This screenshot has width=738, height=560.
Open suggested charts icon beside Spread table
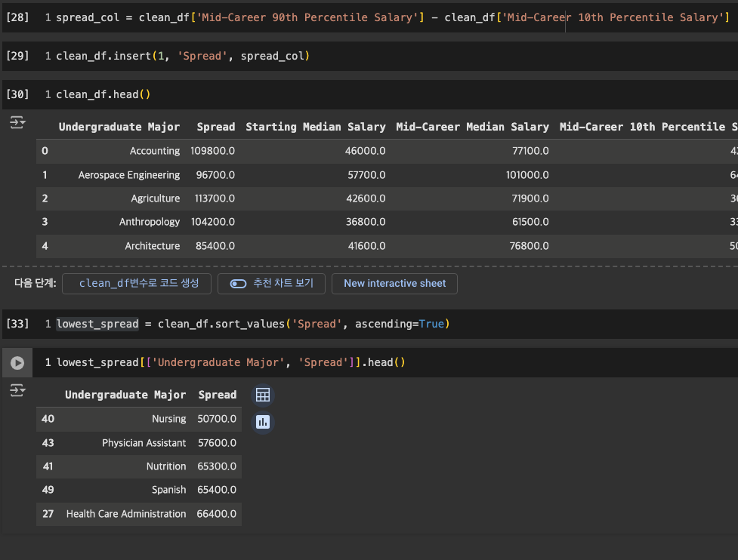pyautogui.click(x=263, y=422)
